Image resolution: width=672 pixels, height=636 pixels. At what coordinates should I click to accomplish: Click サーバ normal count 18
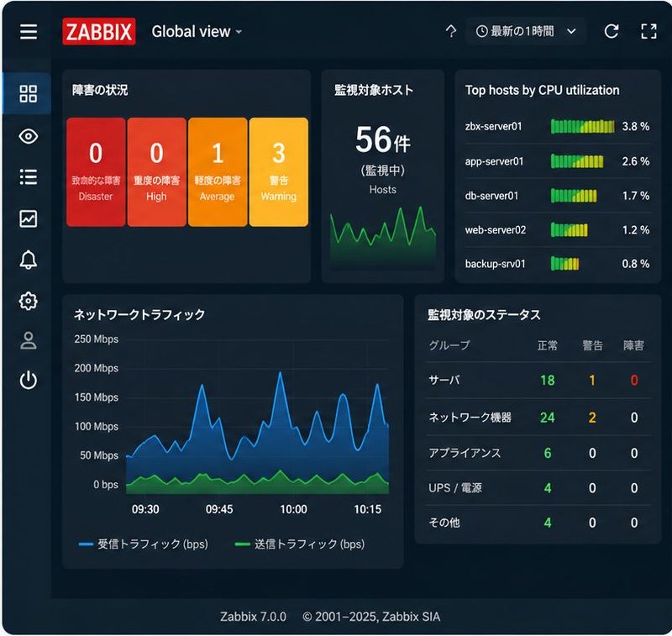(548, 380)
